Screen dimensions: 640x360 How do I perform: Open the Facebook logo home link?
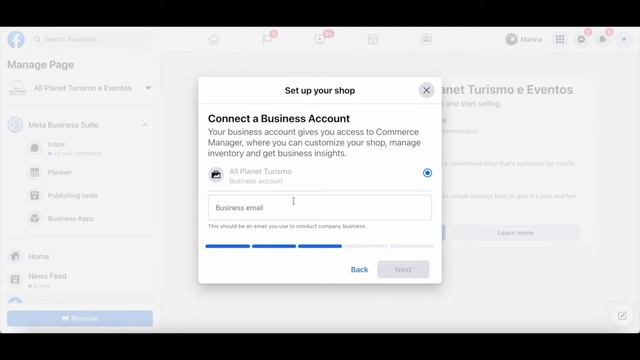[16, 40]
